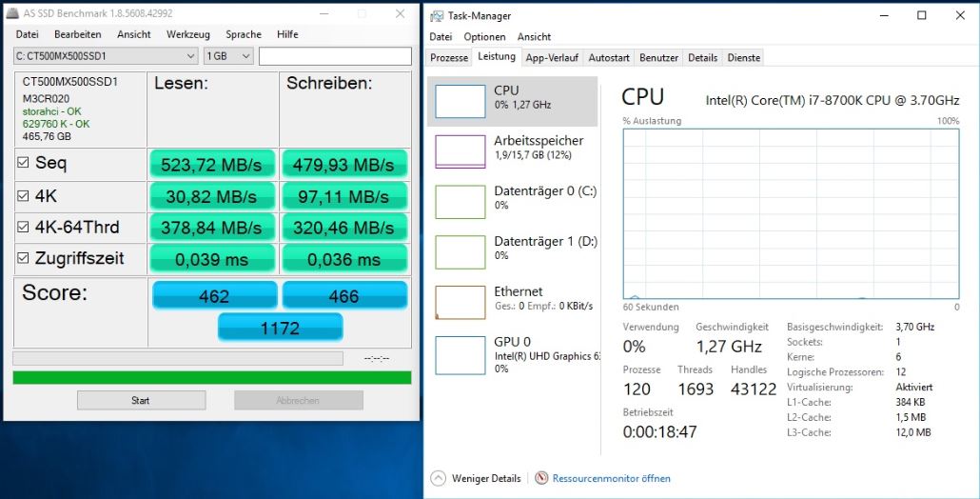Click the greyed-out Abbrechen button
The width and height of the screenshot is (980, 499).
(x=299, y=401)
